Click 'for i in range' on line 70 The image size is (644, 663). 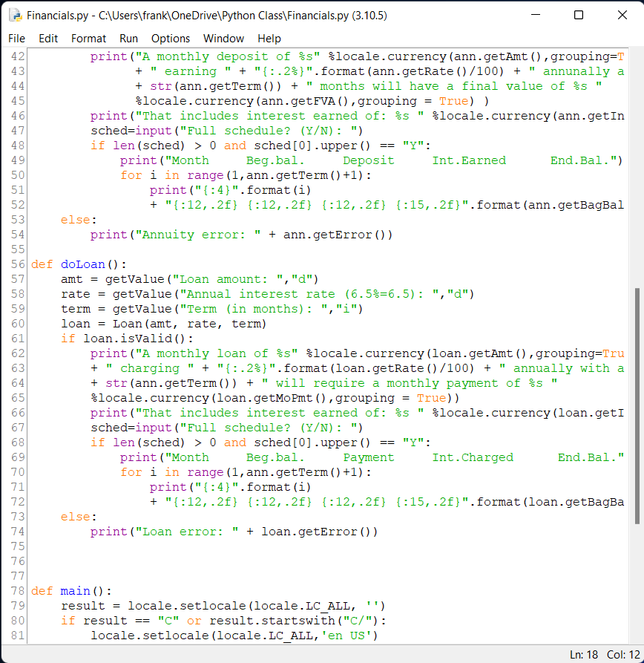coord(171,472)
